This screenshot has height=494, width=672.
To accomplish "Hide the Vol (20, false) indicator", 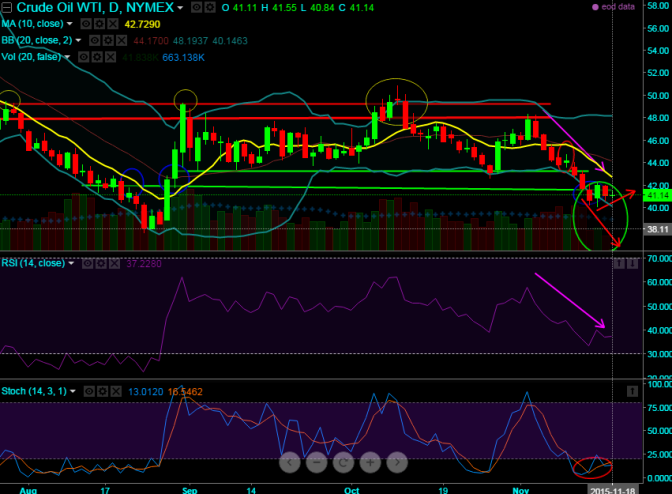I will 84,57.
